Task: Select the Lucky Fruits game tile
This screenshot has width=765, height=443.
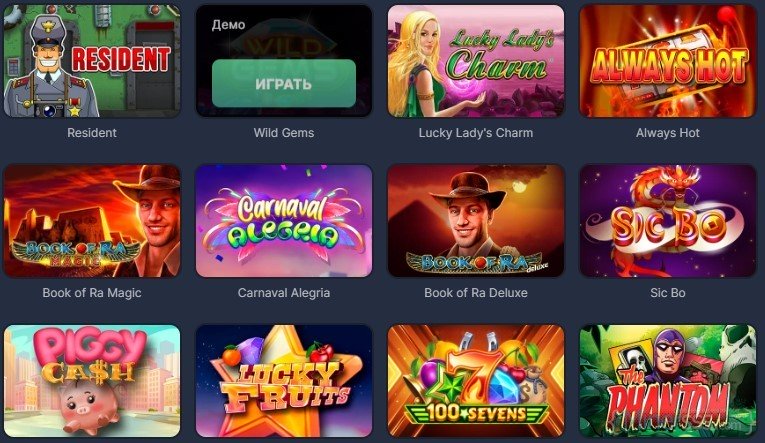Action: (x=284, y=381)
